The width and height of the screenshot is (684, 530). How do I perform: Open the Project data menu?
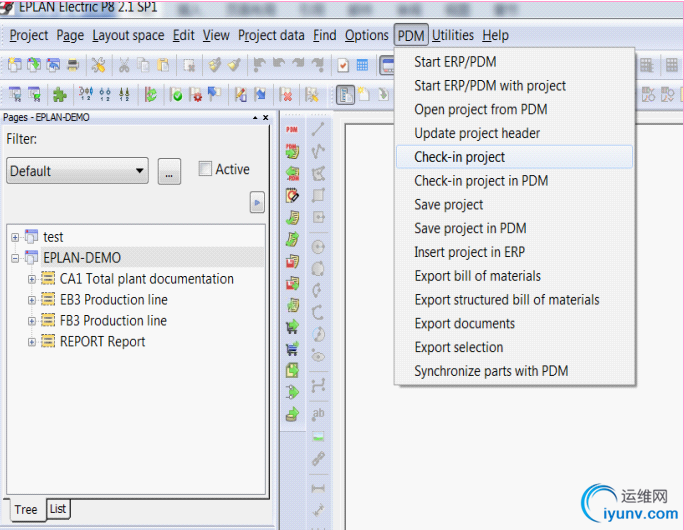(271, 35)
